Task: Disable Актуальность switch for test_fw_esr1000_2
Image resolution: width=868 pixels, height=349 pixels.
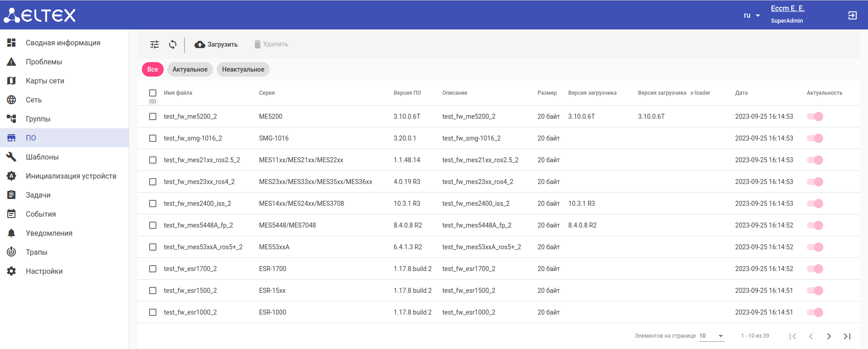Action: point(815,312)
